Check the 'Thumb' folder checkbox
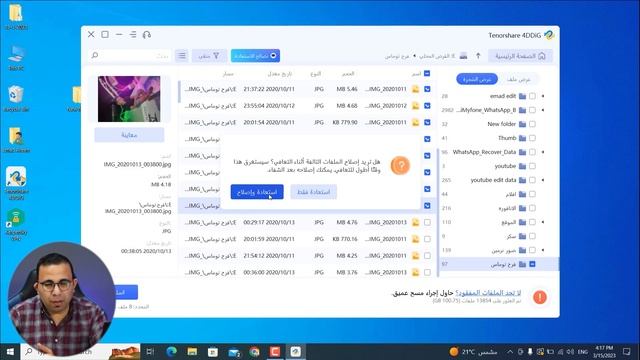This screenshot has height=360, width=640. tap(532, 138)
